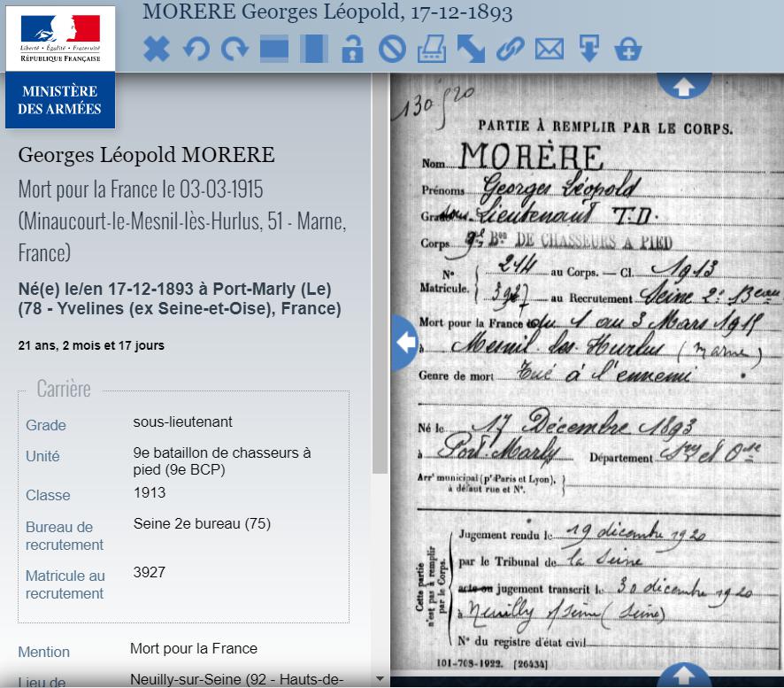Download the image with the down-arrow icon

[x=589, y=49]
